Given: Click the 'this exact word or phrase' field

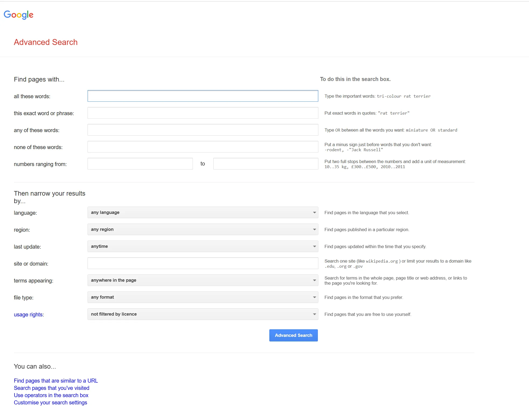Looking at the screenshot, I should point(203,113).
